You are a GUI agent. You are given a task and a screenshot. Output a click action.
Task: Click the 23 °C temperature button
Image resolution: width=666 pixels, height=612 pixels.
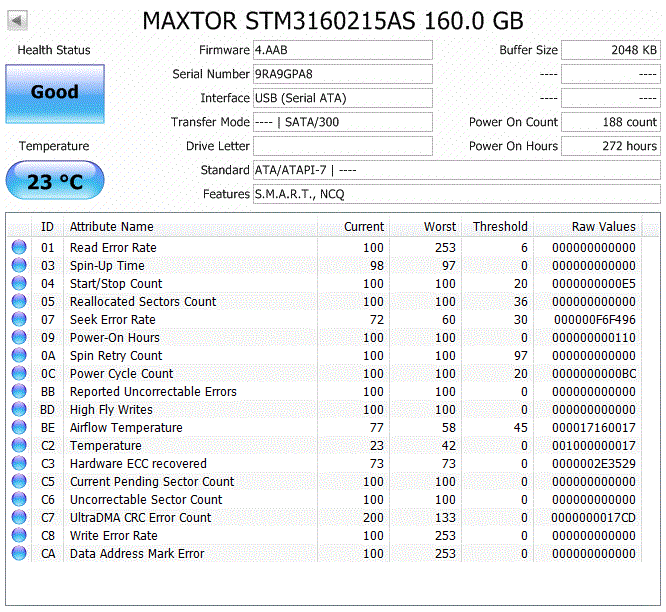coord(54,183)
